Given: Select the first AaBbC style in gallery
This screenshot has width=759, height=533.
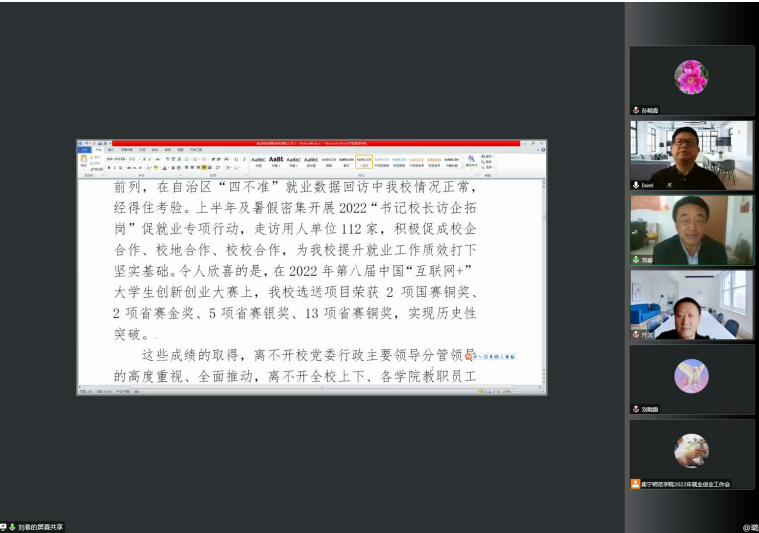Looking at the screenshot, I should point(258,160).
